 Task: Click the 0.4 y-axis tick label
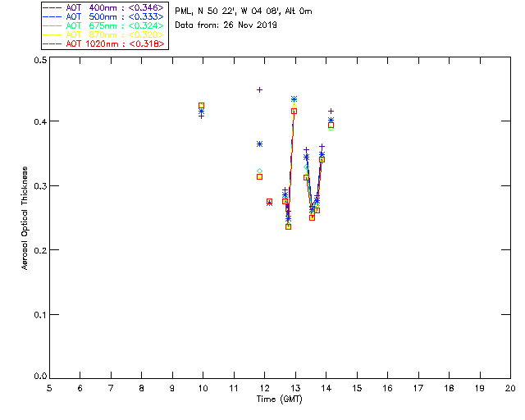[40, 121]
